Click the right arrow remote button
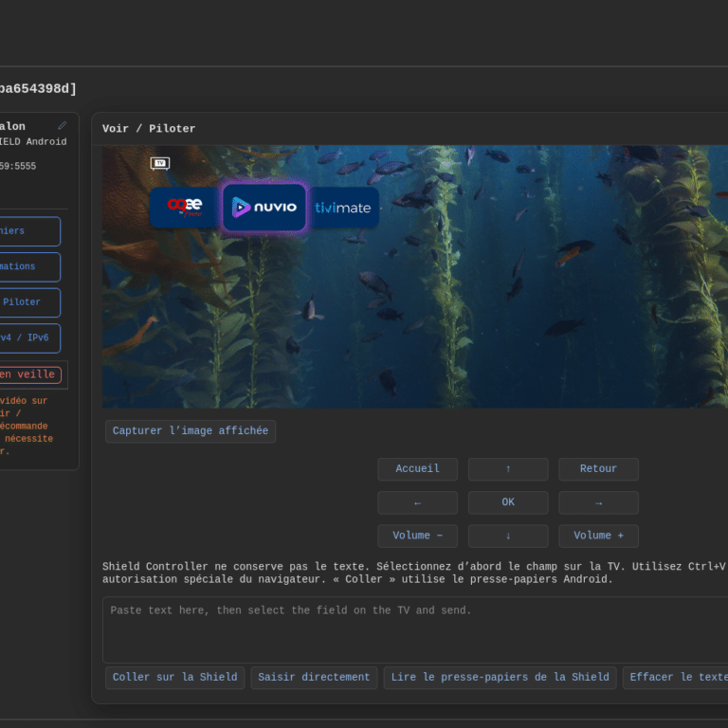The width and height of the screenshot is (728, 728). point(598,502)
